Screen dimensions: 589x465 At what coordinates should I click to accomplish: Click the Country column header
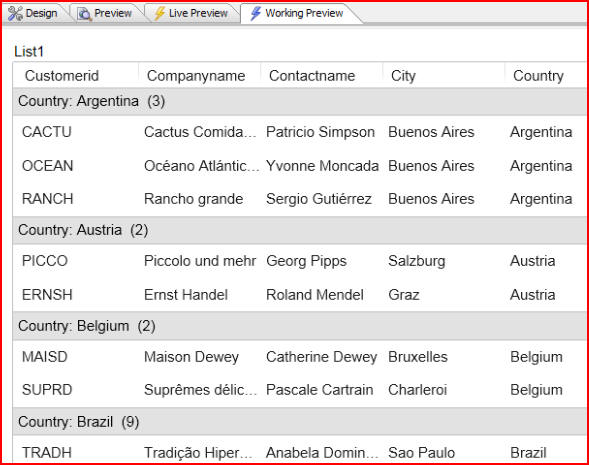[545, 75]
